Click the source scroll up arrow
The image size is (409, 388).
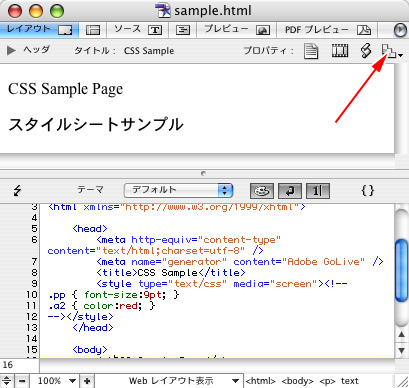(401, 334)
